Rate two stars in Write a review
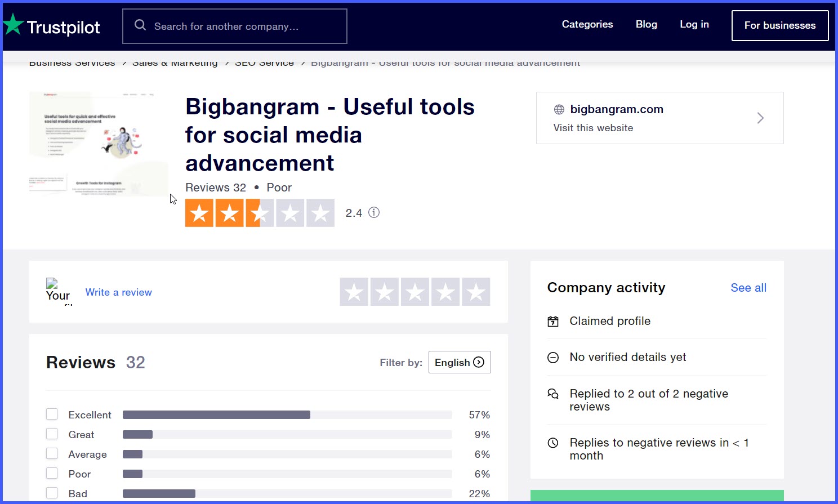Viewport: 838px width, 504px height. pos(384,292)
